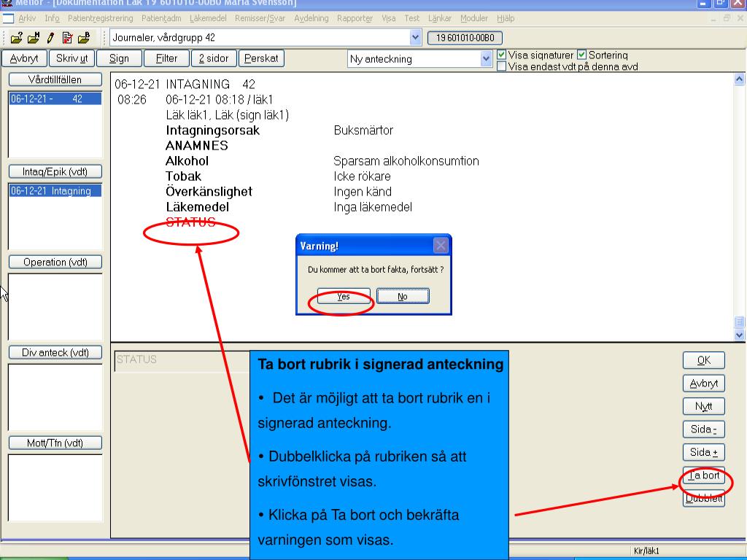Click the Överkänslighet heading
747x560 pixels.
209,192
